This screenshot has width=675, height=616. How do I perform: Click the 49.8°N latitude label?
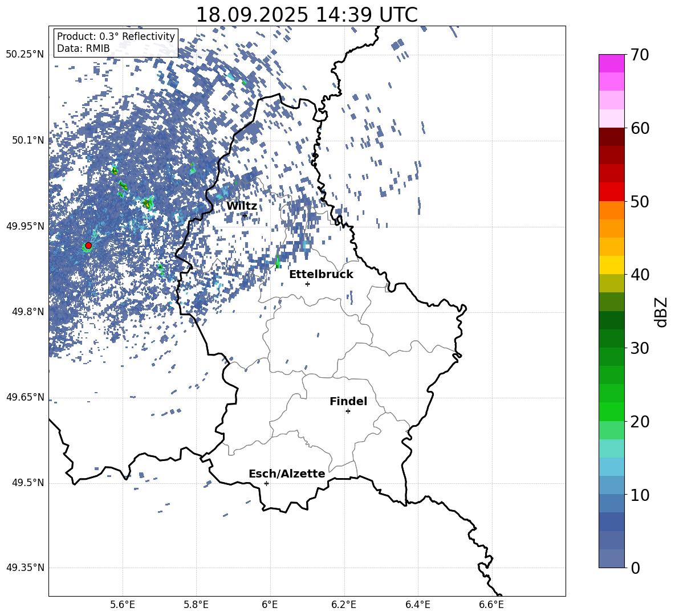coord(28,312)
